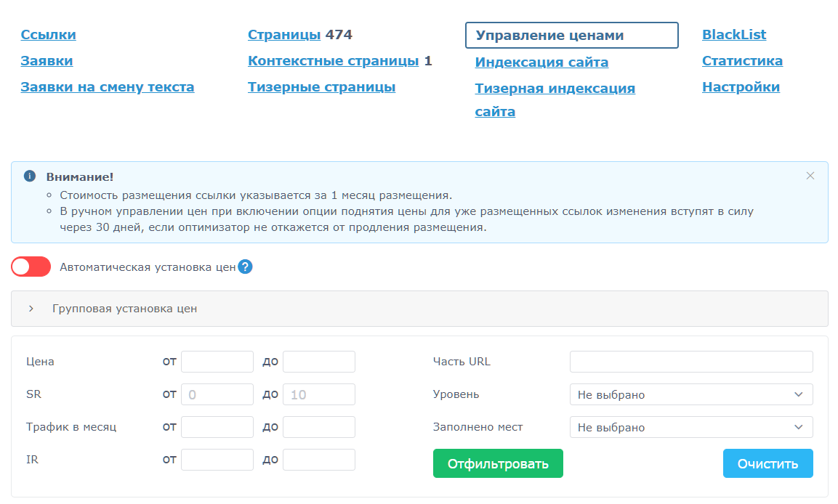This screenshot has width=838, height=504.
Task: Open the Заполнено мест dropdown
Action: (691, 427)
